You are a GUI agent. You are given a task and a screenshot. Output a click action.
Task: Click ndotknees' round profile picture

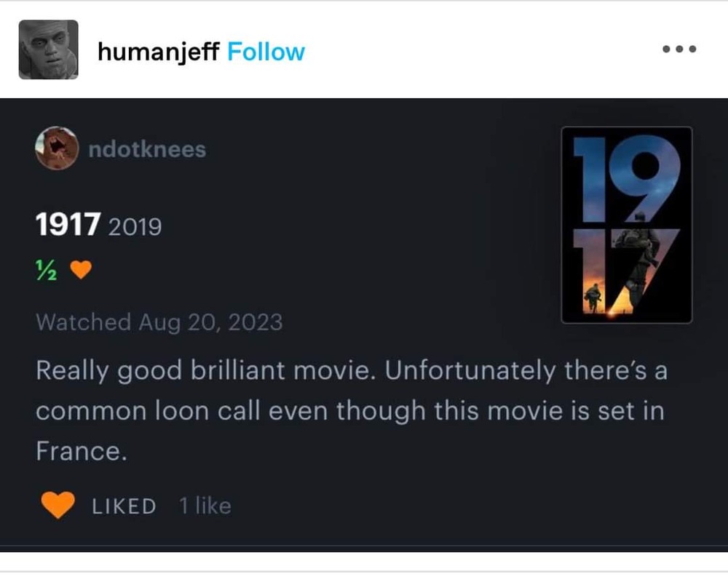click(57, 148)
